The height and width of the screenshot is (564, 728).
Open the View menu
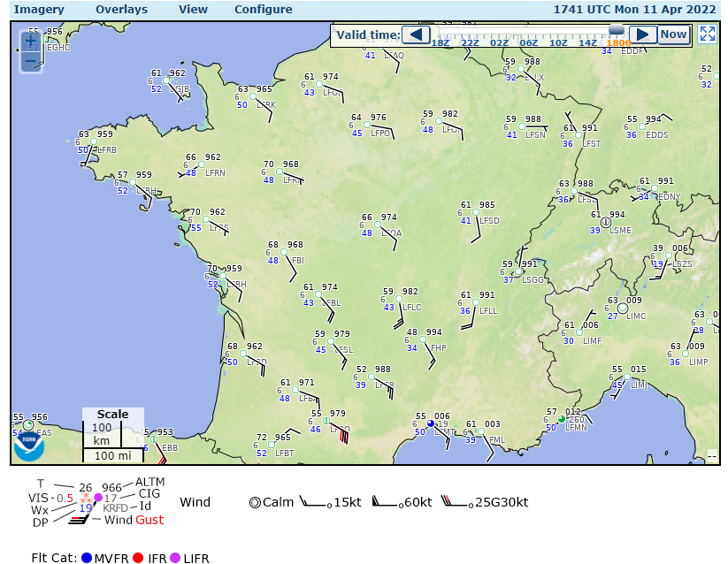click(x=193, y=9)
